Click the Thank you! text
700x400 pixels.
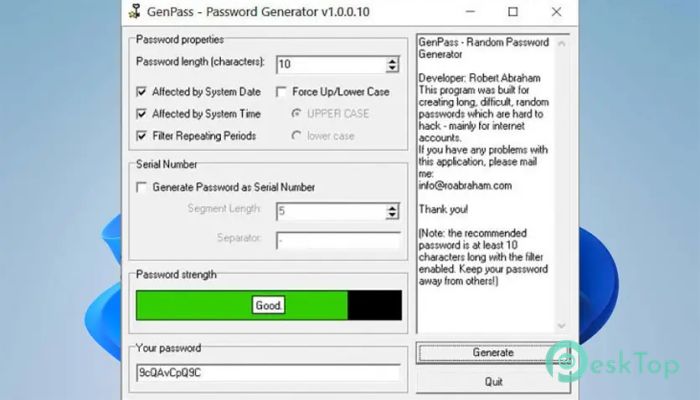point(443,209)
